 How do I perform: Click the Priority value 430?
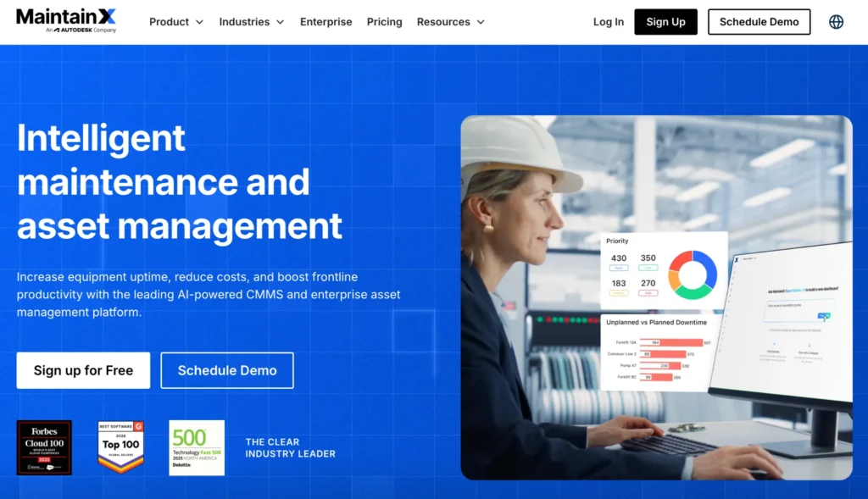tap(618, 258)
